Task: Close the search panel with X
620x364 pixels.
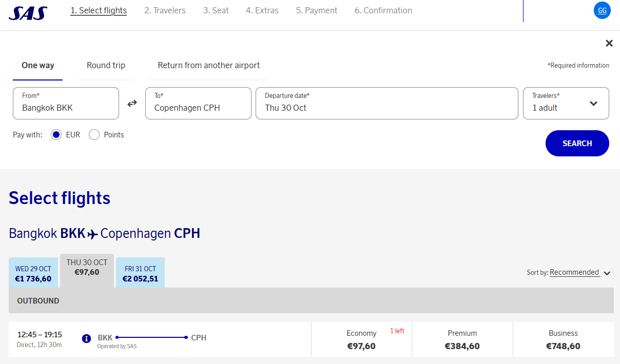Action: (609, 44)
